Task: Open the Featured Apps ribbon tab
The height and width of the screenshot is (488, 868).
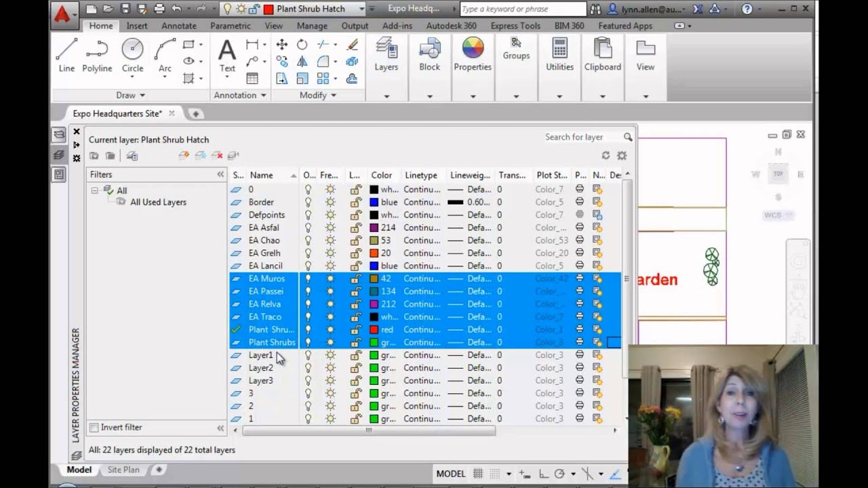Action: [625, 26]
